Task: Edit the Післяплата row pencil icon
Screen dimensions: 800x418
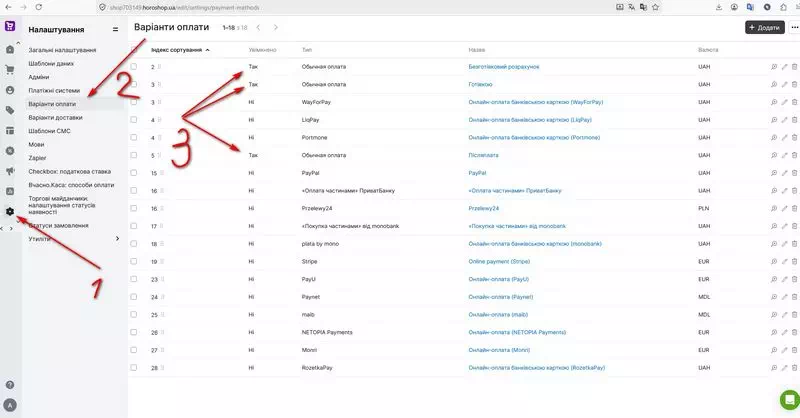Action: [x=784, y=155]
